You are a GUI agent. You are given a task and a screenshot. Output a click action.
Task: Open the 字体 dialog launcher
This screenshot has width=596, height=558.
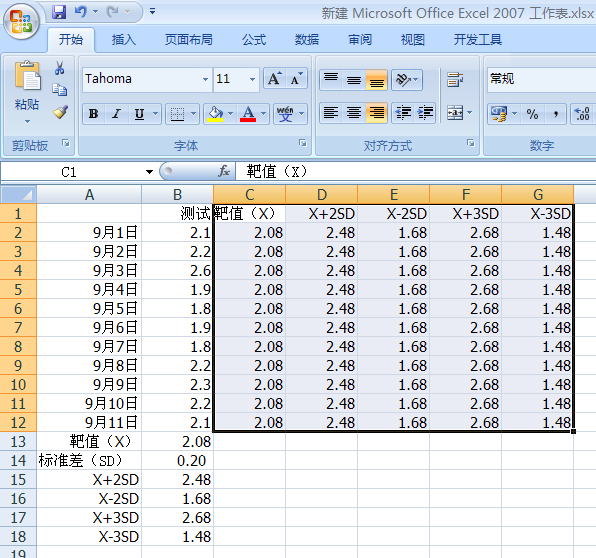tap(303, 143)
